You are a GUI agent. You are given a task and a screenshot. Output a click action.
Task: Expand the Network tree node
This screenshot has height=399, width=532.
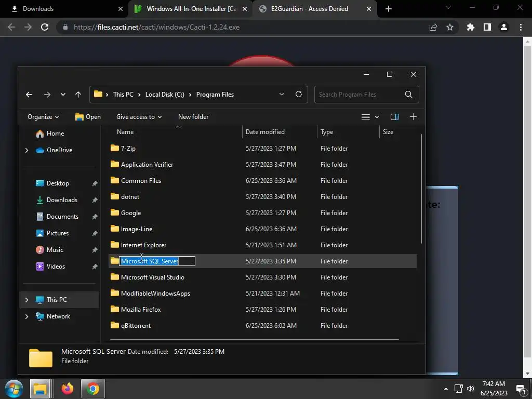click(27, 316)
